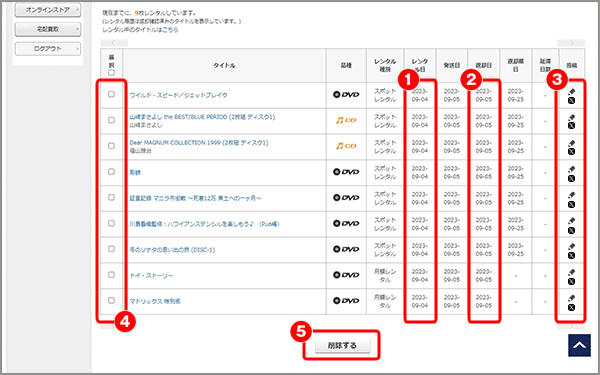
Task: Open マトリックス 特別版 title link
Action: pyautogui.click(x=155, y=302)
